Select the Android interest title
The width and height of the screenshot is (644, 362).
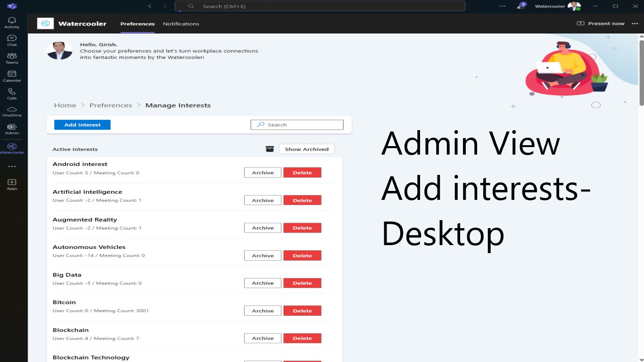(80, 164)
